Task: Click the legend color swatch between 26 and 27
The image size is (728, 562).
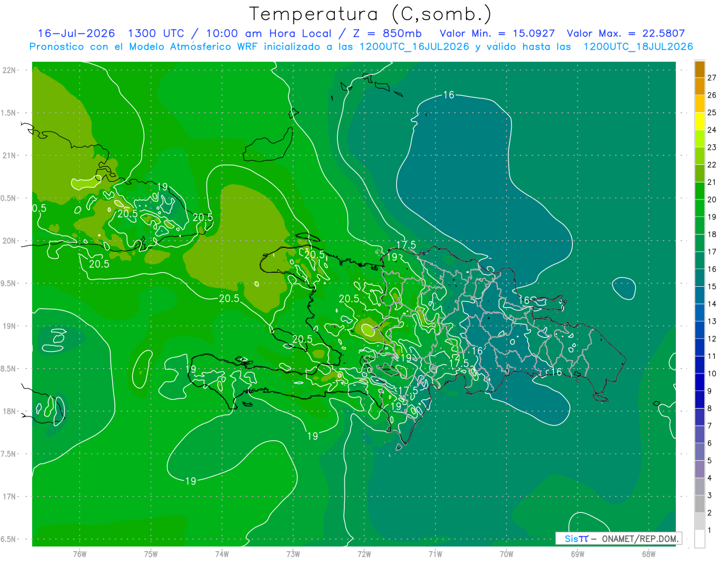Action: pyautogui.click(x=699, y=87)
